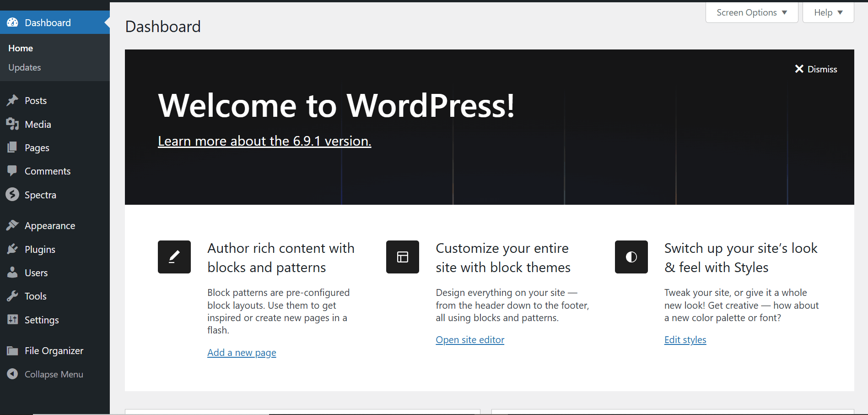Viewport: 868px width, 415px height.
Task: Expand the Help dropdown tab
Action: [828, 12]
